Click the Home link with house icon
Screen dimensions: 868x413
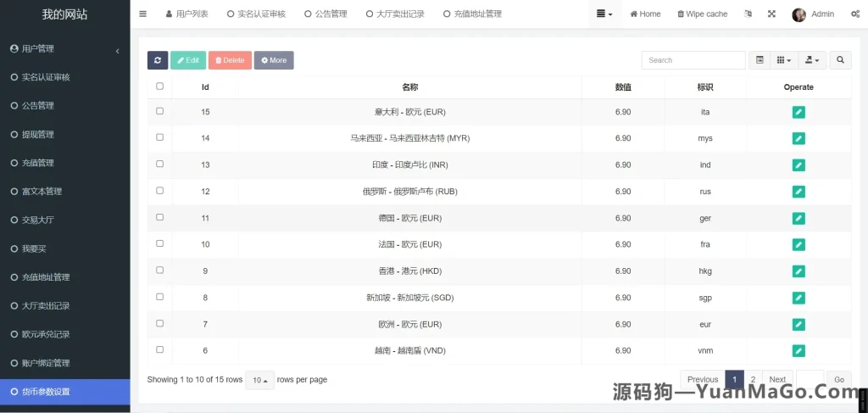645,14
